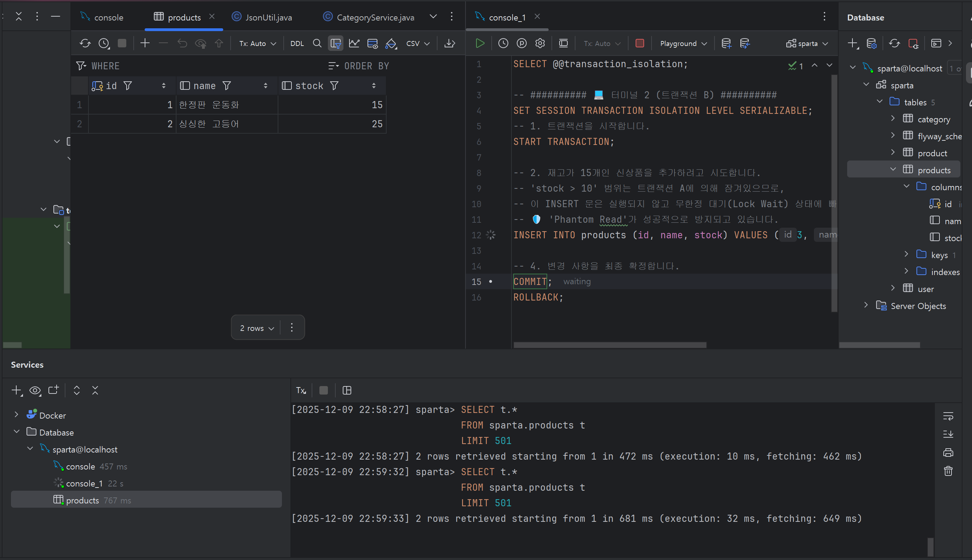Toggle local filter button in products toolbar
The width and height of the screenshot is (972, 560).
[336, 43]
